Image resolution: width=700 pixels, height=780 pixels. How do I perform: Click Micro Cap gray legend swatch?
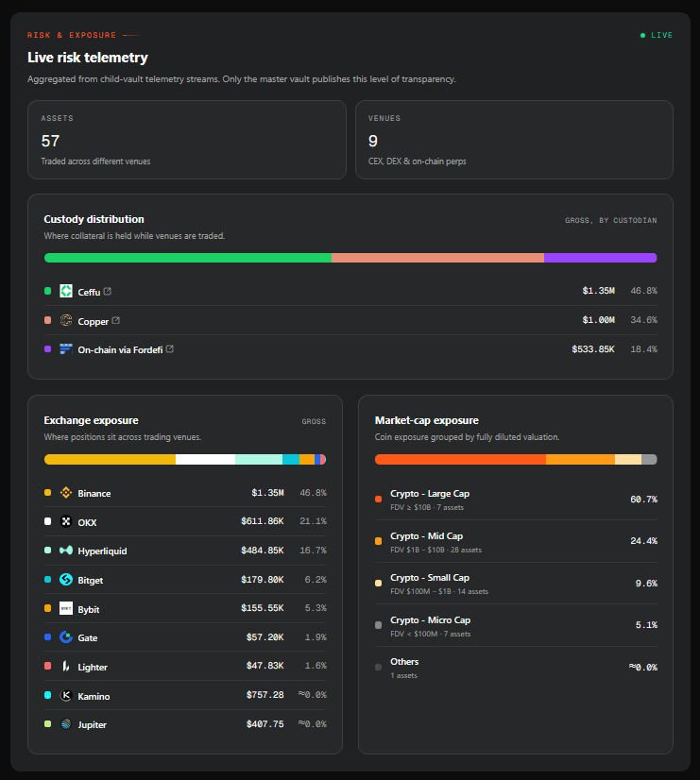[x=378, y=625]
